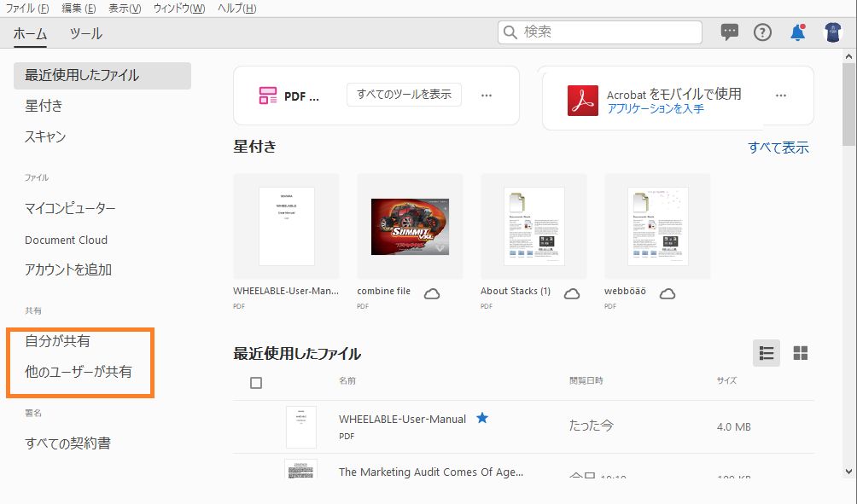Switch to the ツール tab
This screenshot has width=857, height=504.
click(87, 33)
